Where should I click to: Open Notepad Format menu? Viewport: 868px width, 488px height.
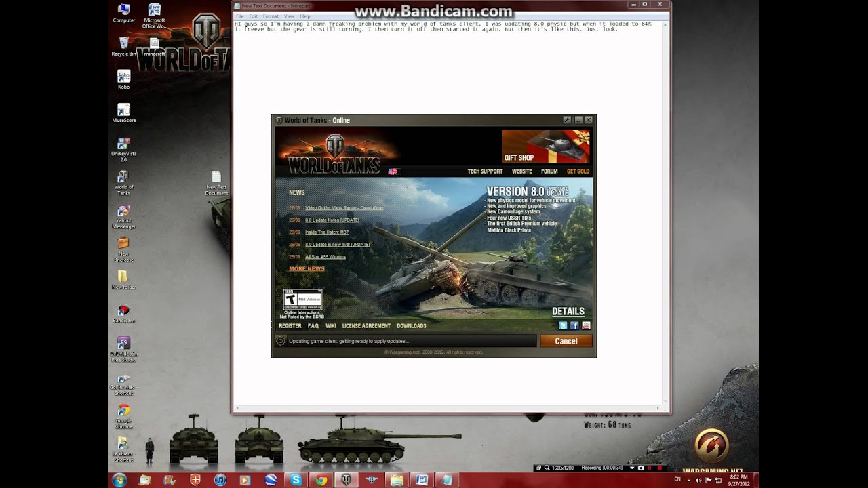click(x=271, y=16)
